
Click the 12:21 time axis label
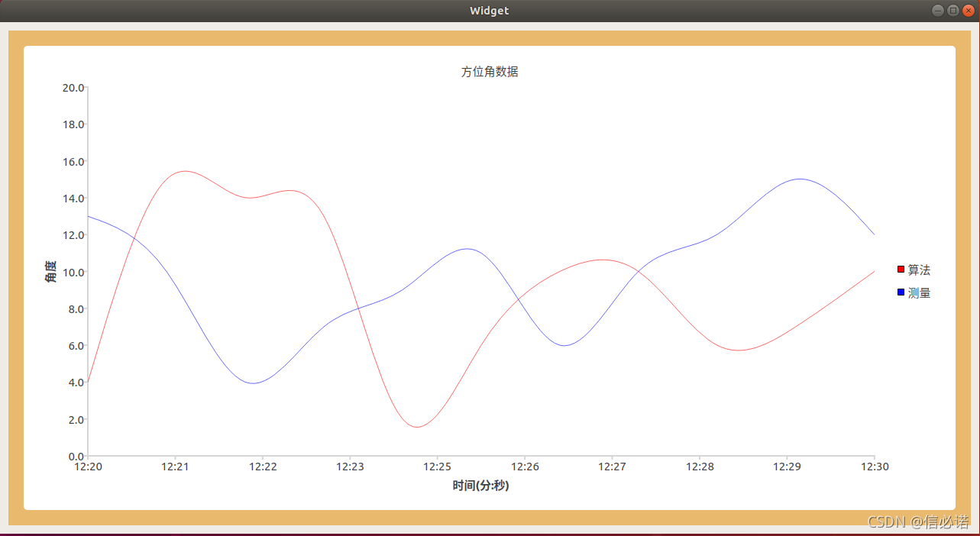tap(175, 466)
